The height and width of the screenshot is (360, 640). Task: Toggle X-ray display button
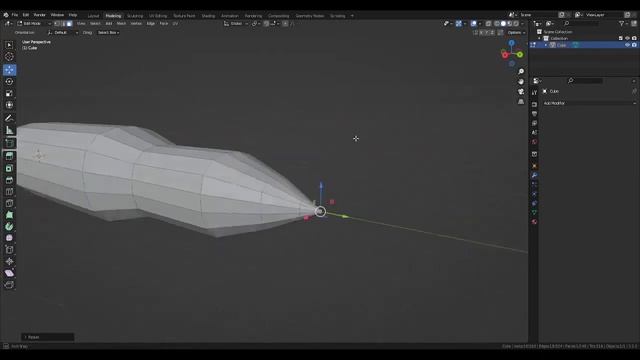(488, 24)
